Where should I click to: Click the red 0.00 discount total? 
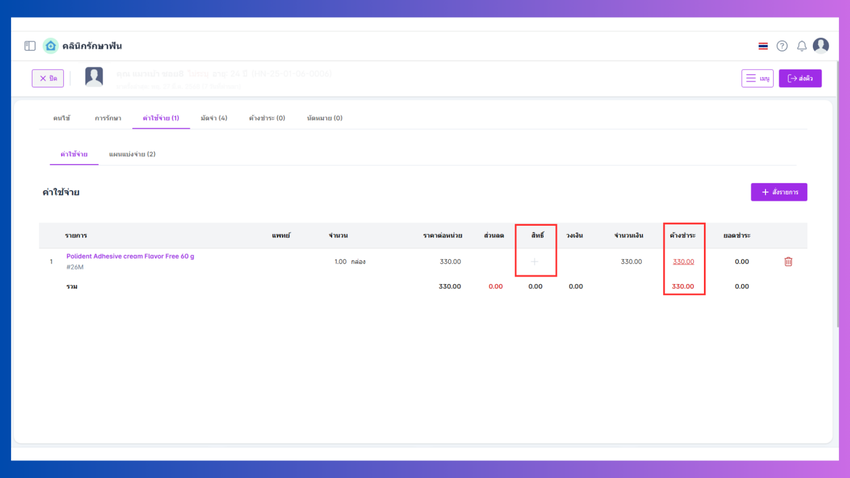click(495, 287)
